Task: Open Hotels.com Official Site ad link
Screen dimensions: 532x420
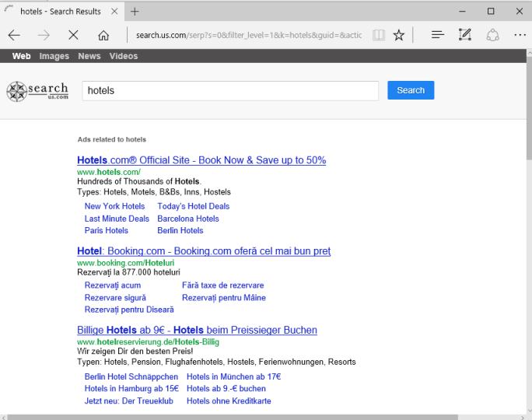Action: (x=201, y=160)
